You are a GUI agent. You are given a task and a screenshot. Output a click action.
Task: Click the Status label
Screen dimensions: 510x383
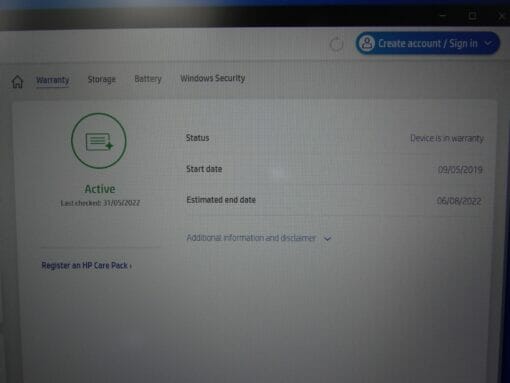197,138
